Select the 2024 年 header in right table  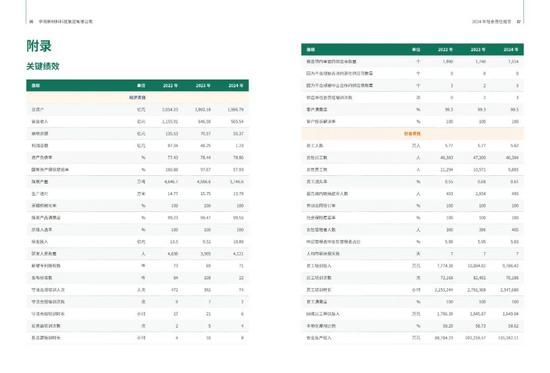(511, 50)
